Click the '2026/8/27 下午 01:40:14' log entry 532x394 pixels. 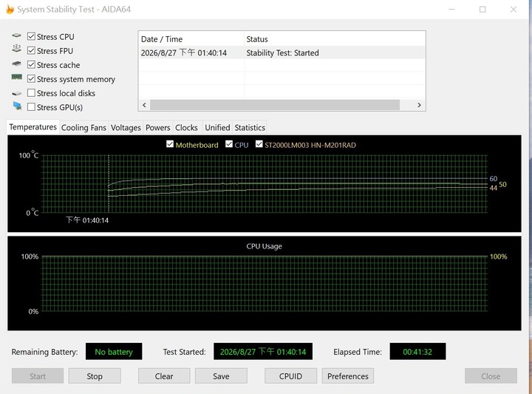tap(183, 52)
